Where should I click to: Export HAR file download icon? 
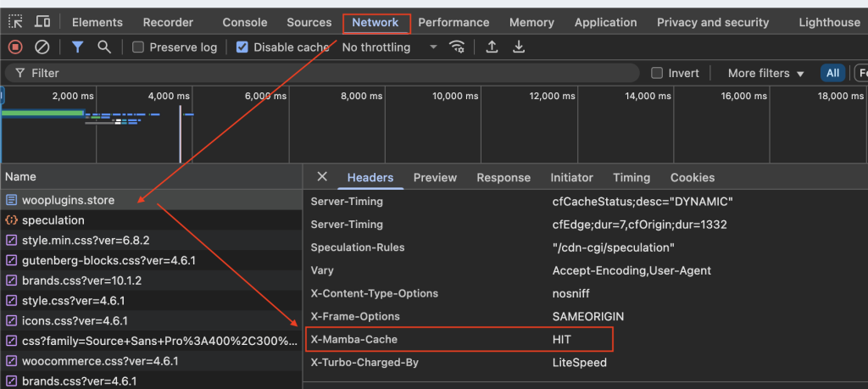519,47
